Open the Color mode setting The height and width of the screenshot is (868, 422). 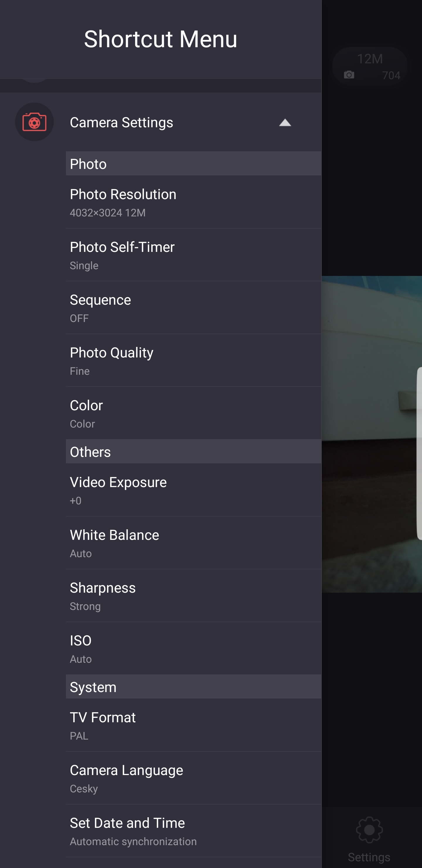coord(193,413)
